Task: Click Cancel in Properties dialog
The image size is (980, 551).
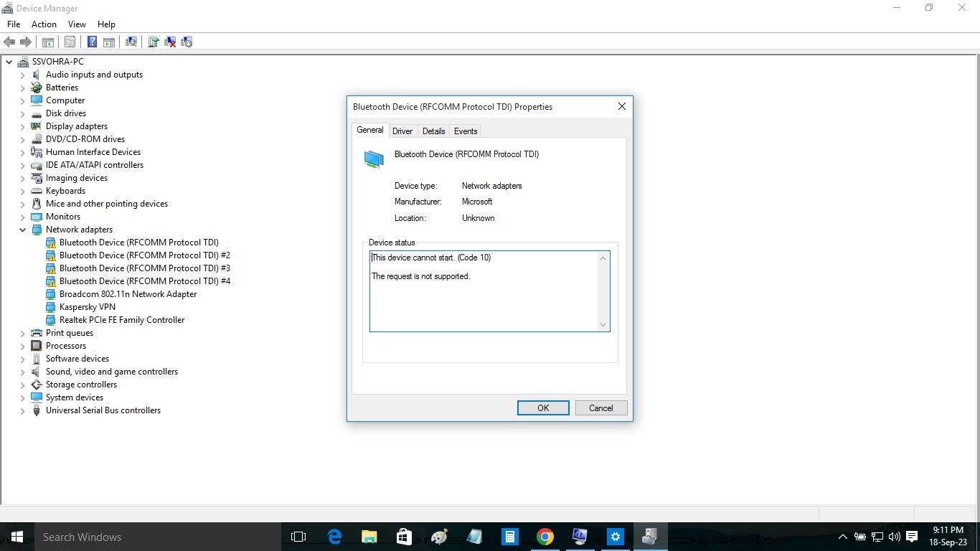Action: tap(601, 408)
